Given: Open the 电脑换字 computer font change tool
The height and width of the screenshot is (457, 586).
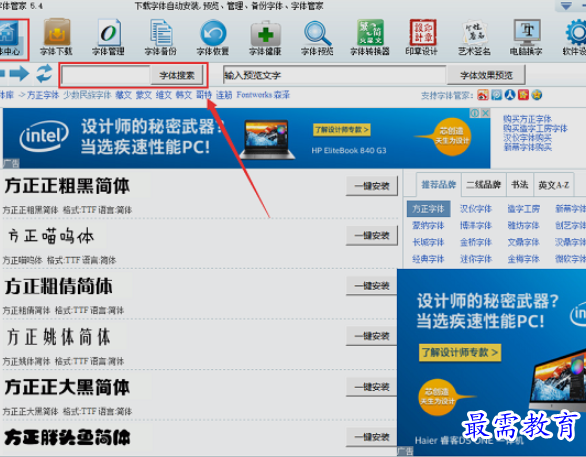Looking at the screenshot, I should click(526, 37).
